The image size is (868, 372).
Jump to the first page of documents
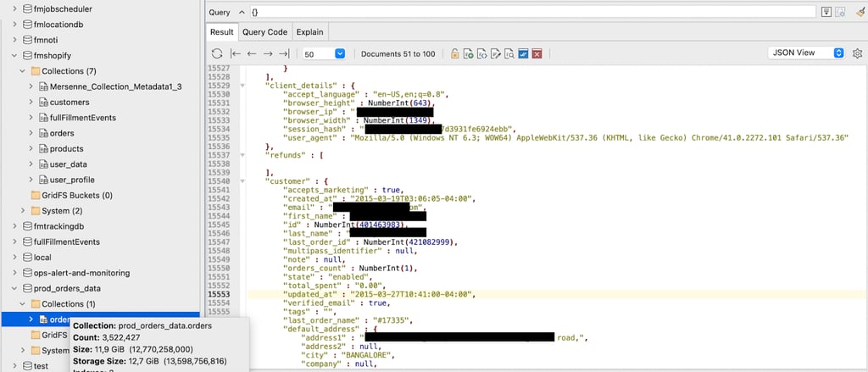[x=236, y=53]
